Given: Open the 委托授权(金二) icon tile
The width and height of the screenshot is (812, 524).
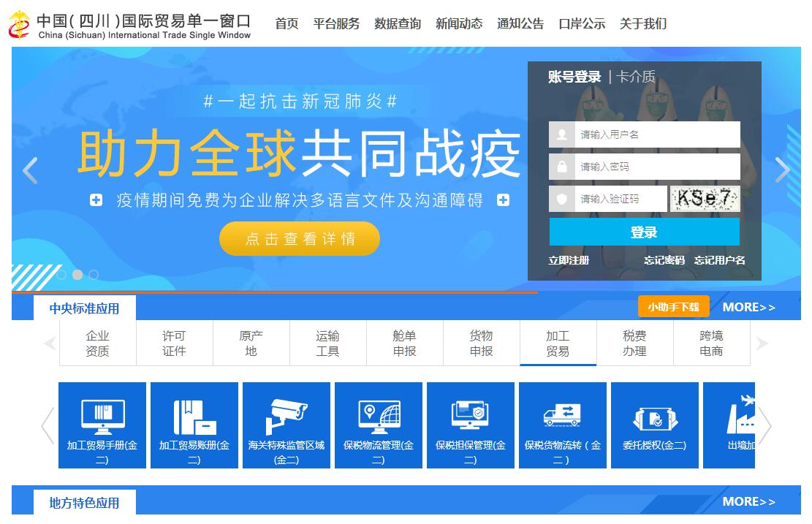Looking at the screenshot, I should [x=655, y=425].
